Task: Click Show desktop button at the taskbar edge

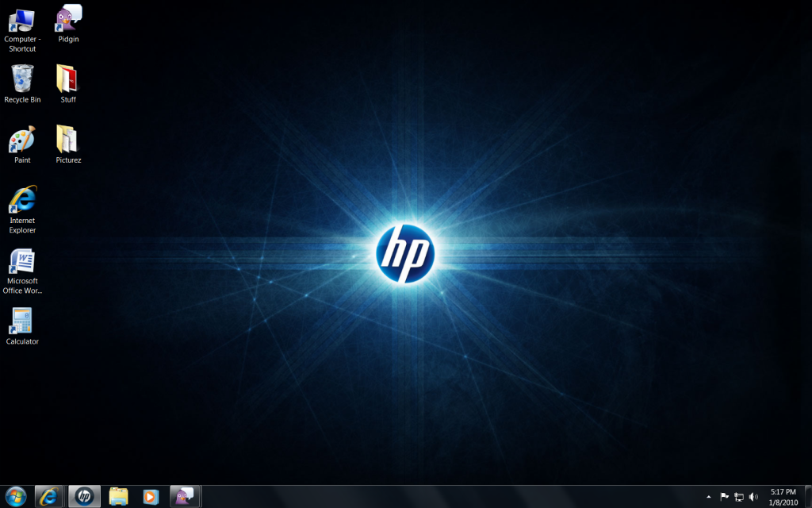Action: pyautogui.click(x=808, y=497)
